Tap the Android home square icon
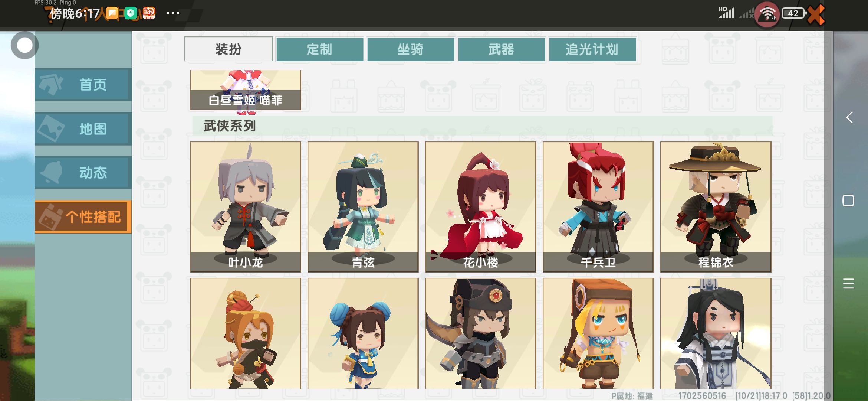 [848, 200]
